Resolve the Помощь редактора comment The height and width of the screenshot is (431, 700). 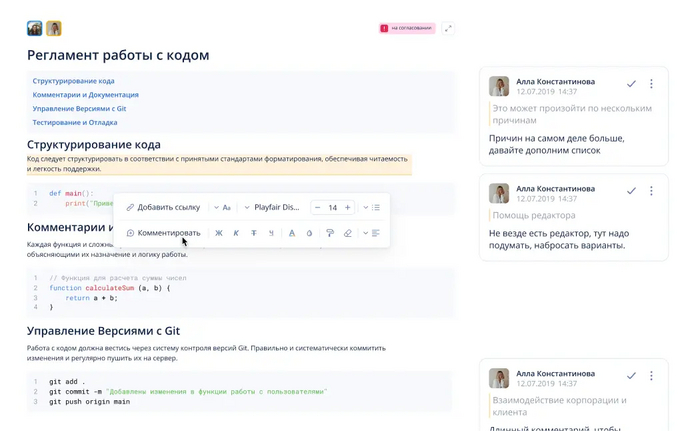(x=631, y=191)
